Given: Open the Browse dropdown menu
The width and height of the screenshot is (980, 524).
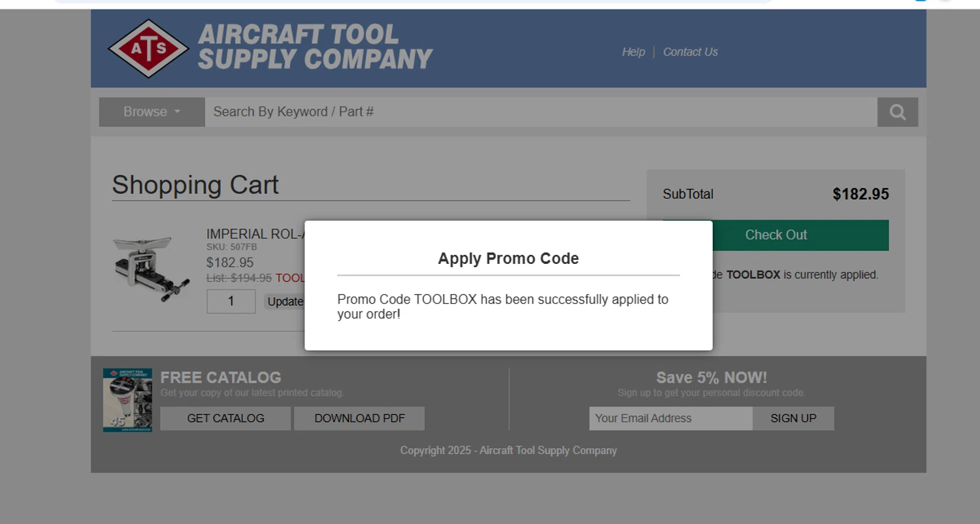Looking at the screenshot, I should click(152, 112).
